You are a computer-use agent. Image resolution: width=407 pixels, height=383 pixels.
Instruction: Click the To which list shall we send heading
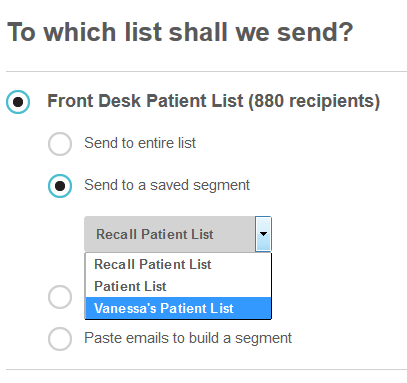click(x=180, y=32)
